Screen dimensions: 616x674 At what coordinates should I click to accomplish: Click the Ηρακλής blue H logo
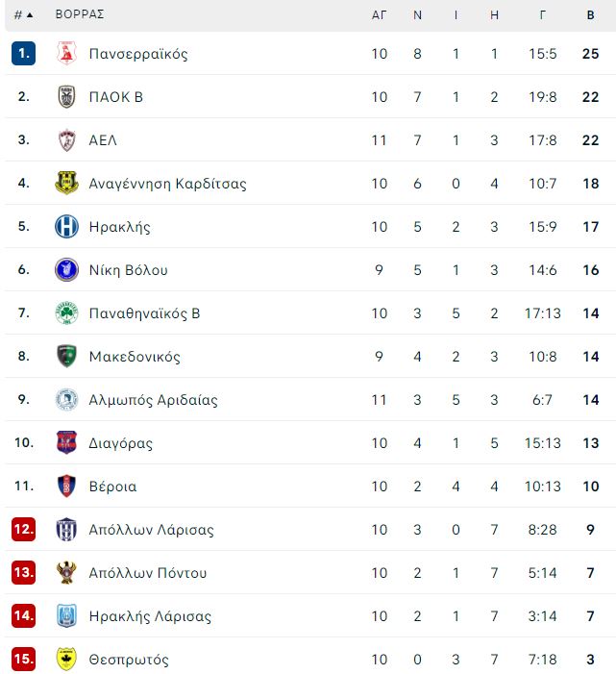pos(66,227)
